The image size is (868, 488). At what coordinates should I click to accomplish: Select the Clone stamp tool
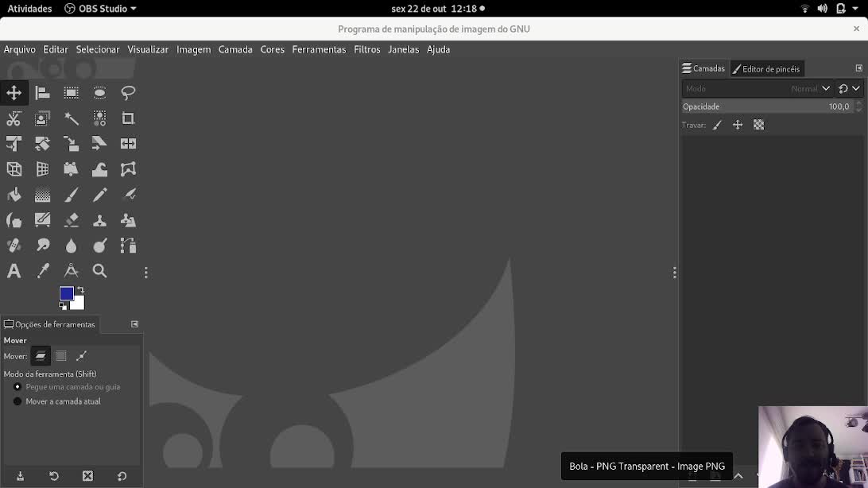pyautogui.click(x=99, y=220)
